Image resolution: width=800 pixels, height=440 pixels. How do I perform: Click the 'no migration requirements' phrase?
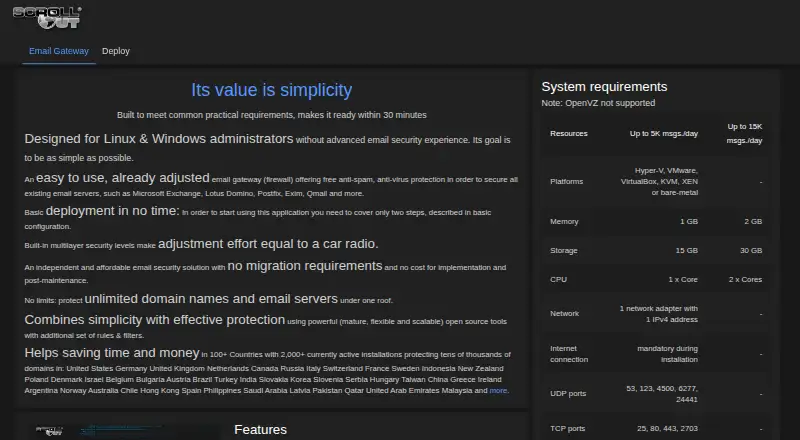[305, 266]
